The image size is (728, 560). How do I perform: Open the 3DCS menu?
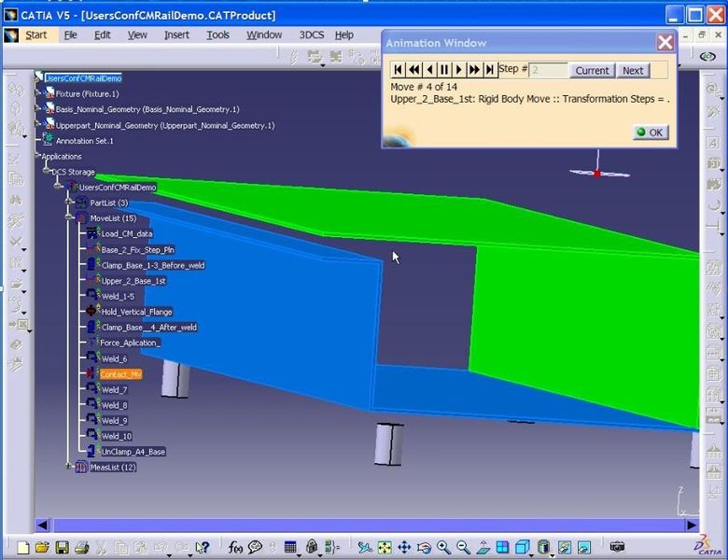(x=311, y=35)
